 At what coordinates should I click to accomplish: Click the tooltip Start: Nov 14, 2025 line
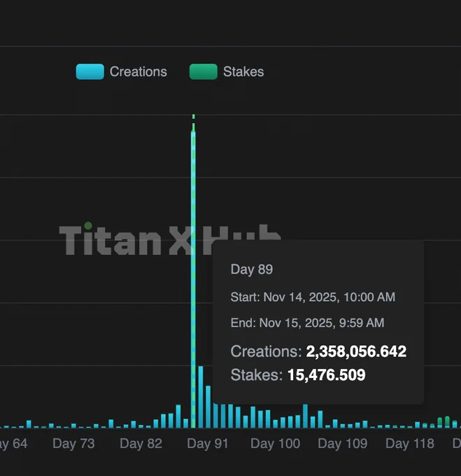(x=313, y=297)
